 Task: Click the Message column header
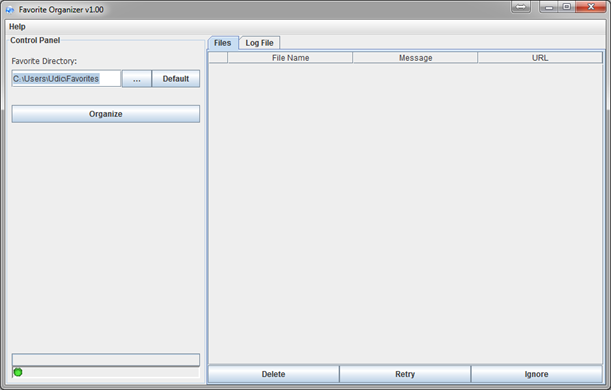[415, 58]
